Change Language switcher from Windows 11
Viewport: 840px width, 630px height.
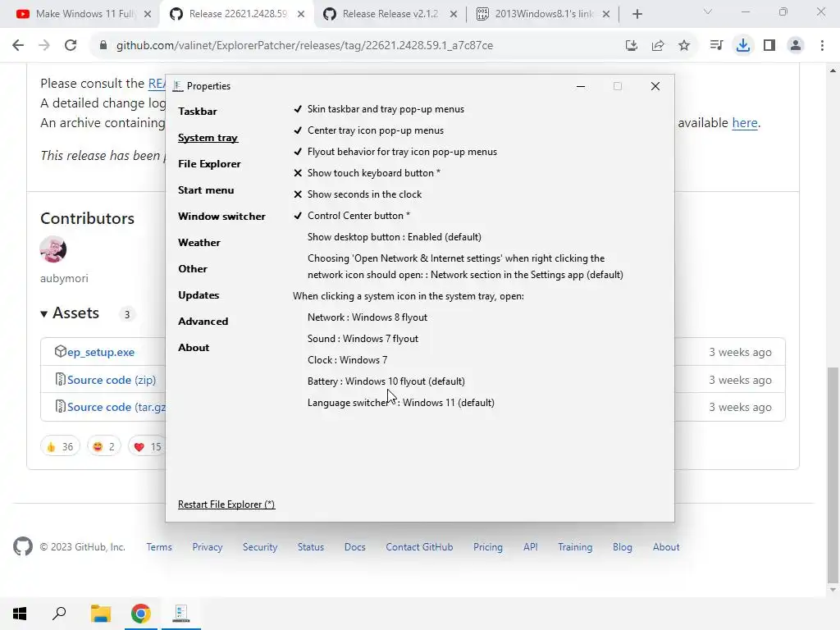[x=400, y=403]
